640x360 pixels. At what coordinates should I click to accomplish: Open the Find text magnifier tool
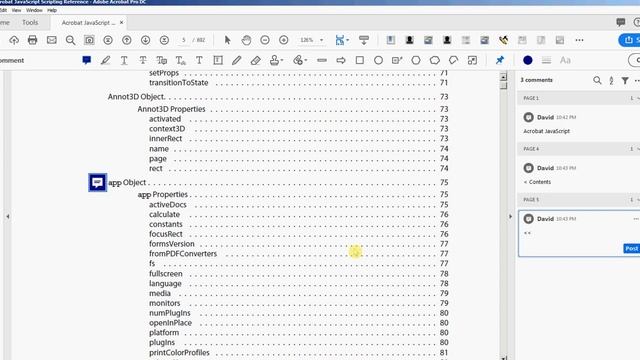[x=70, y=40]
